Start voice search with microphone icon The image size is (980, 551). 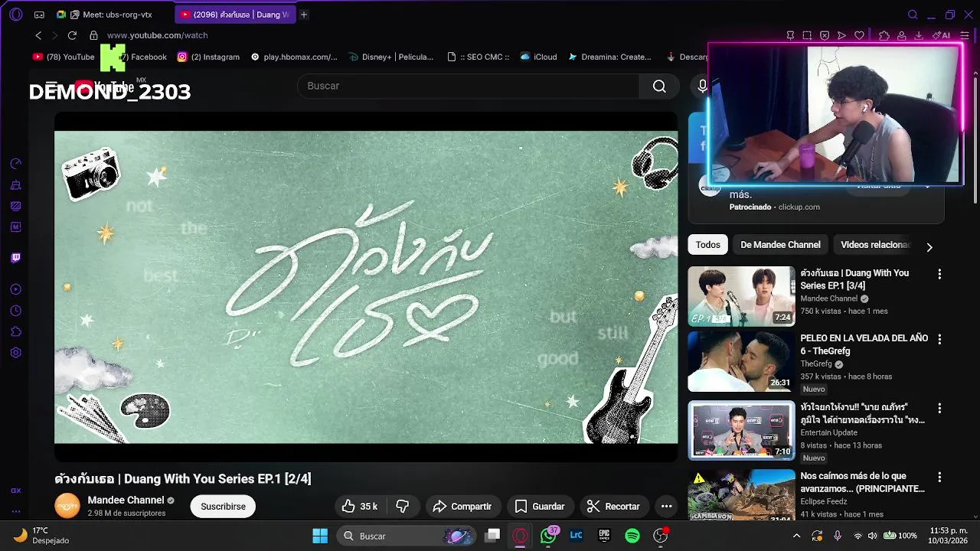[x=701, y=86]
